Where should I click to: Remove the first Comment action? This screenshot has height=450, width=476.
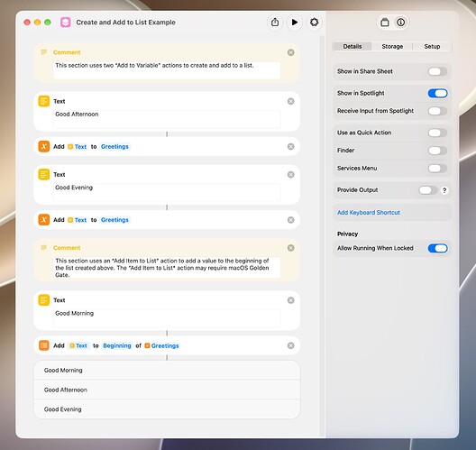[291, 52]
